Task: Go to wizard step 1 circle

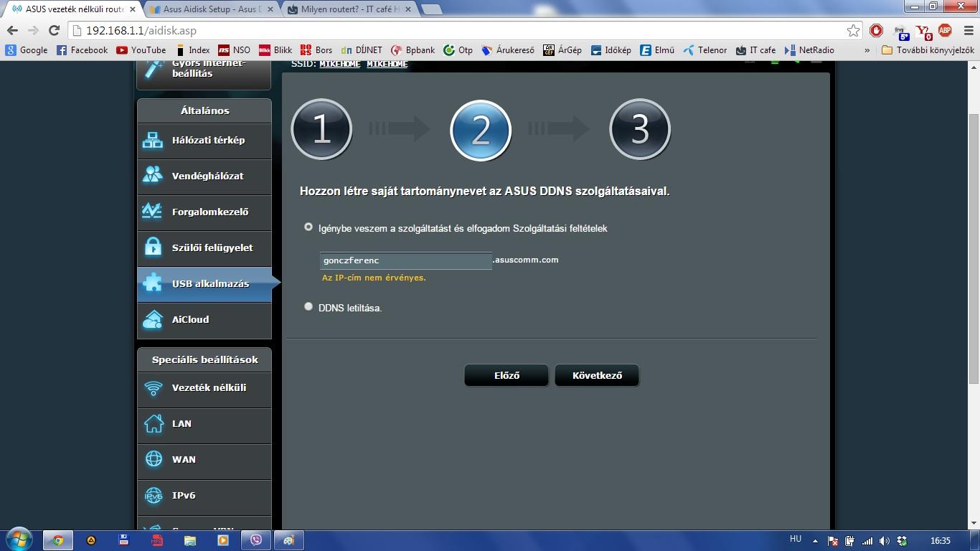Action: coord(321,129)
